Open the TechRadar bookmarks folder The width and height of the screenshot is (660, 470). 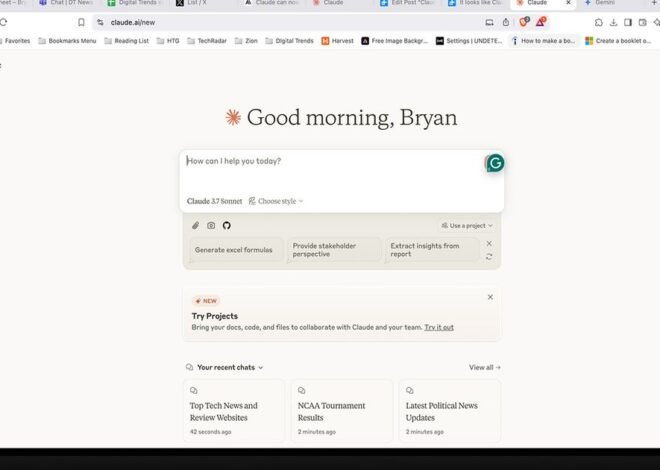(207, 41)
